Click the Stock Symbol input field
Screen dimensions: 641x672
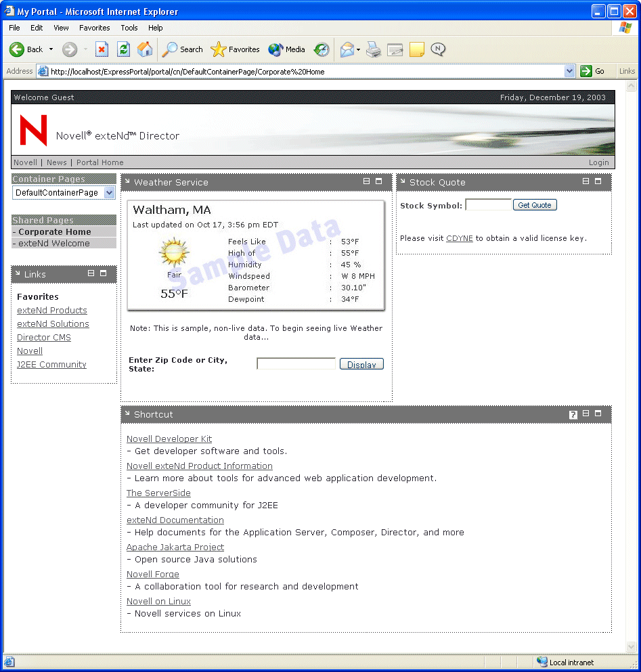[488, 205]
